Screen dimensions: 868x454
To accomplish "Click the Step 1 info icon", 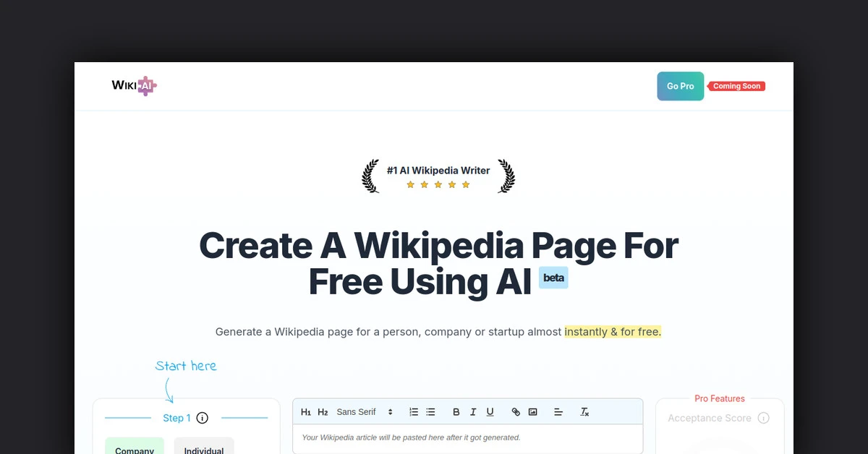I will click(202, 417).
